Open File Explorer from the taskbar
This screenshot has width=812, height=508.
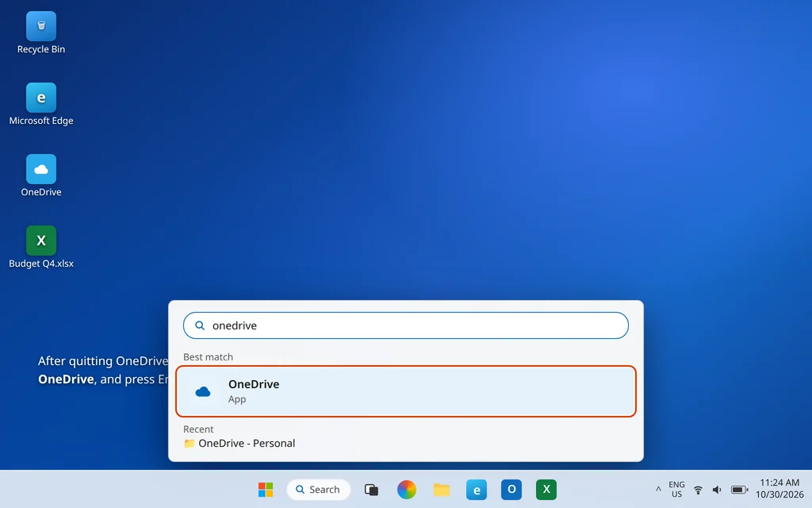442,489
